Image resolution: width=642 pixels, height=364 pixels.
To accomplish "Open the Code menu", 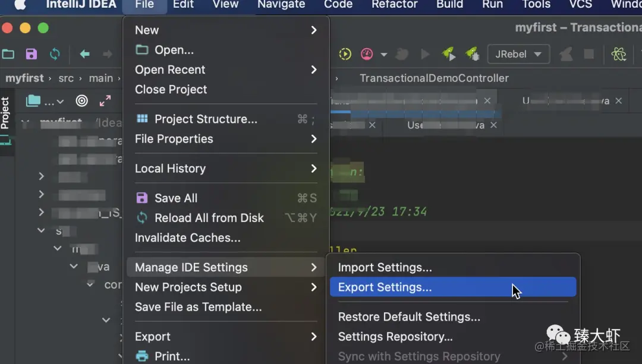I will click(338, 5).
